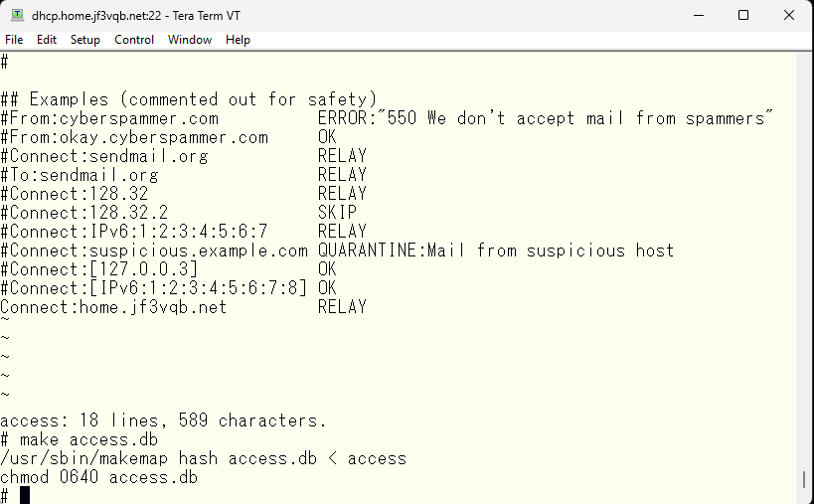Close the Tera Term window

click(x=789, y=16)
